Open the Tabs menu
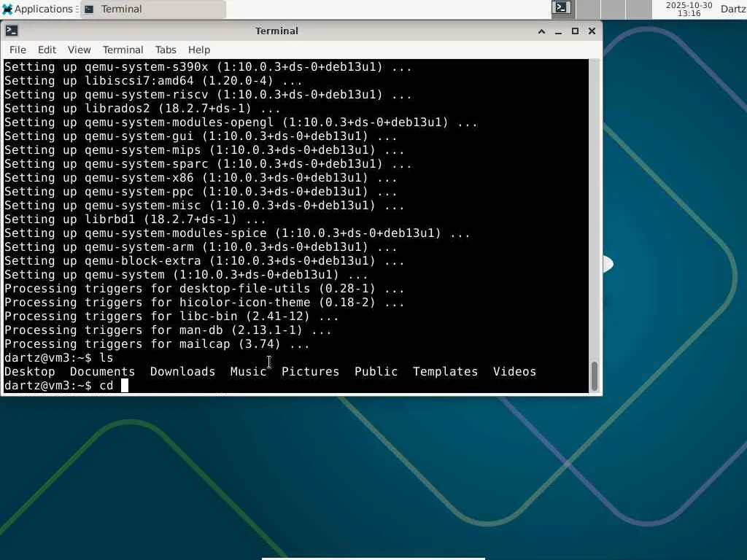This screenshot has width=747, height=560. [x=166, y=50]
